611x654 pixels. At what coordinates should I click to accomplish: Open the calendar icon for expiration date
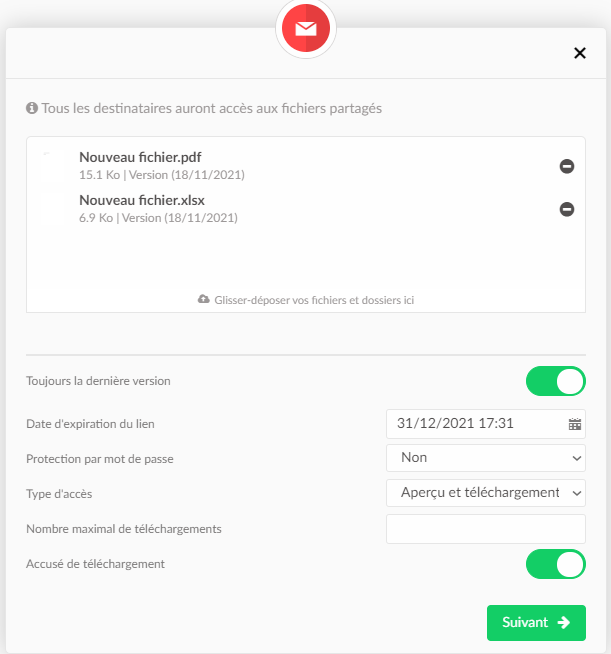tap(575, 424)
